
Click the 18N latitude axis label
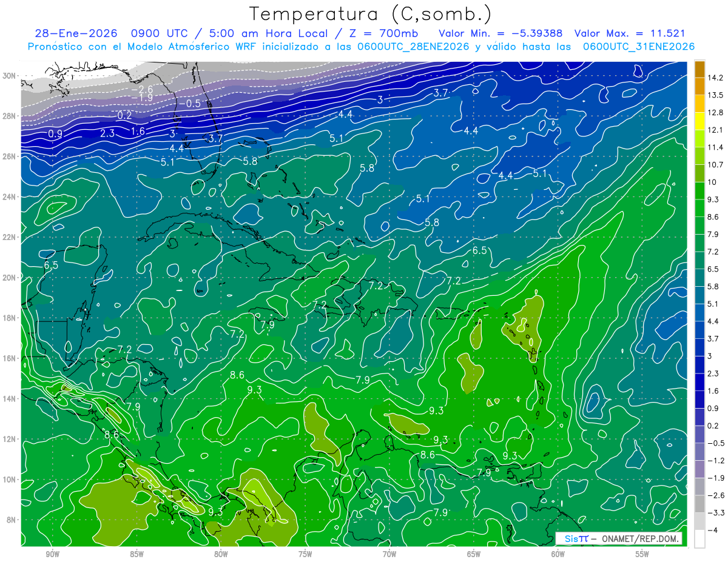(10, 318)
